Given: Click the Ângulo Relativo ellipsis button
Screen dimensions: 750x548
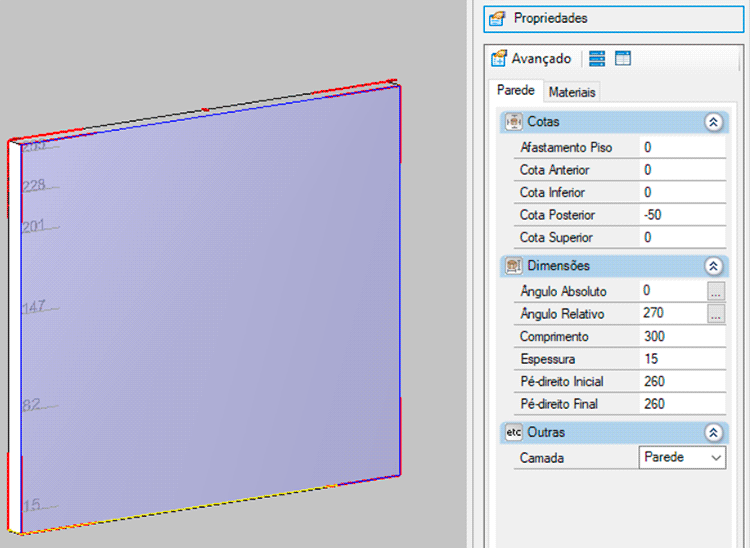Looking at the screenshot, I should [716, 314].
